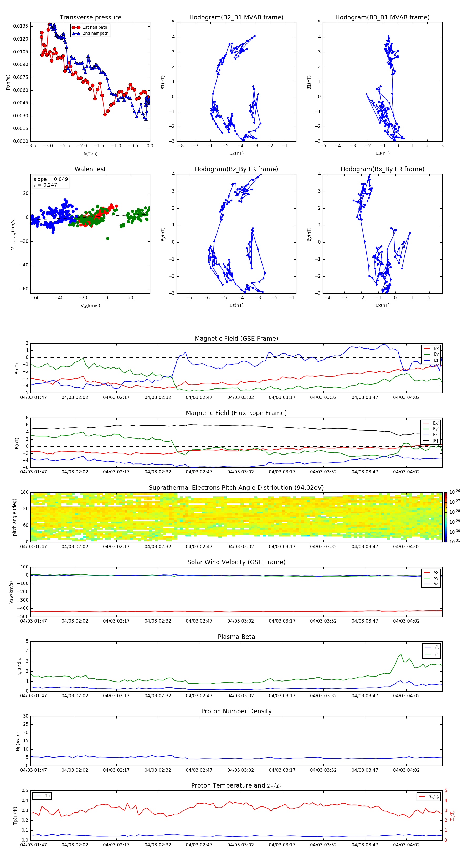
Task: Click the 'V_remaining(km/s)' y-axis label
Action: coord(13,234)
